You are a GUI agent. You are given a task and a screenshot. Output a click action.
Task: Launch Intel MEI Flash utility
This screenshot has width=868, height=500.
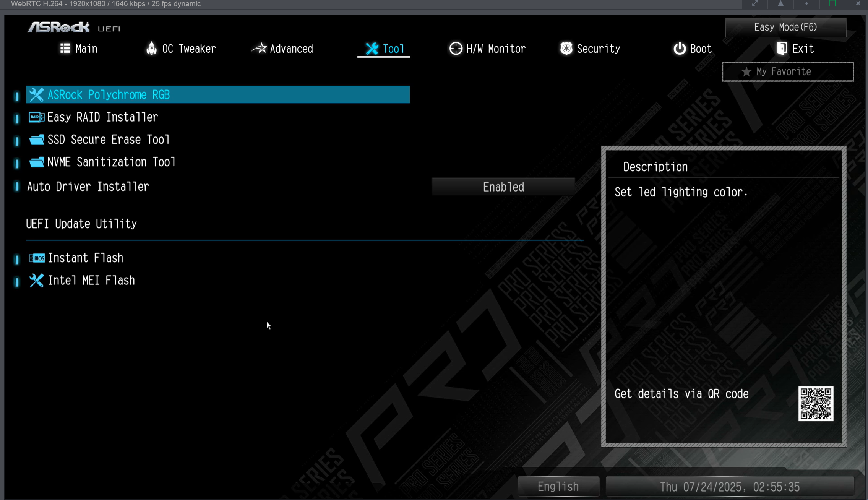pyautogui.click(x=91, y=280)
